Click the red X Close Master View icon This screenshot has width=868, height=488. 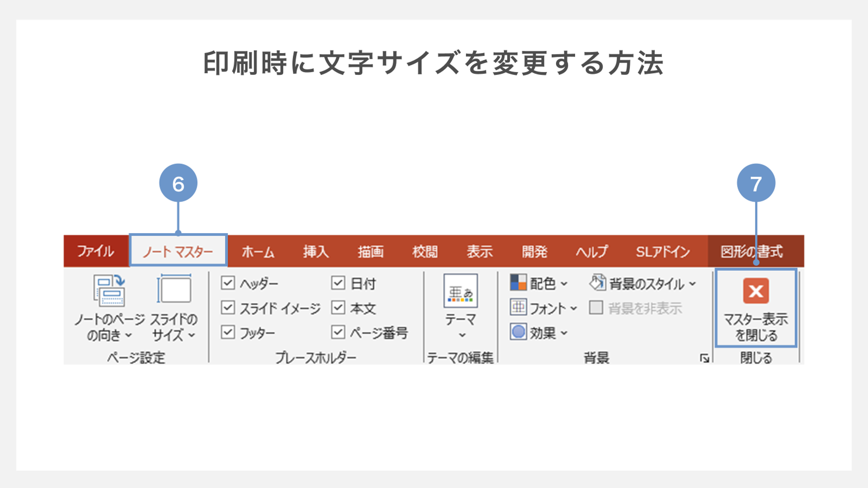(756, 291)
